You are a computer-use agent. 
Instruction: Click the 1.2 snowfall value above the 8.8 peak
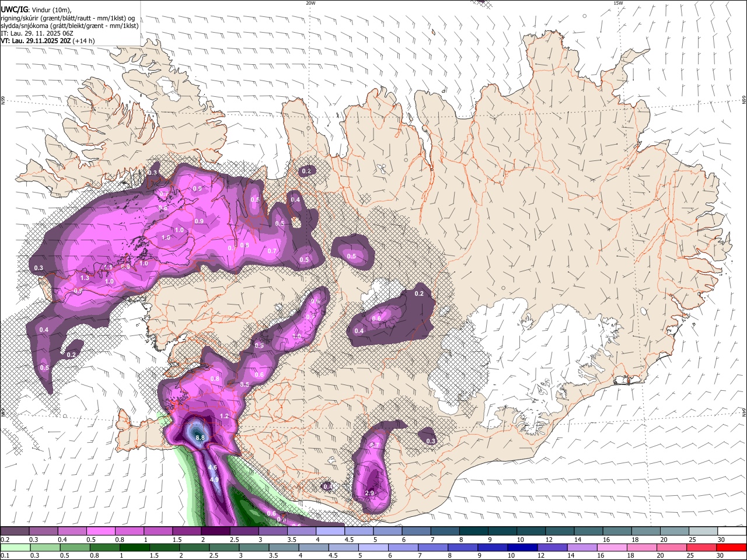[225, 416]
